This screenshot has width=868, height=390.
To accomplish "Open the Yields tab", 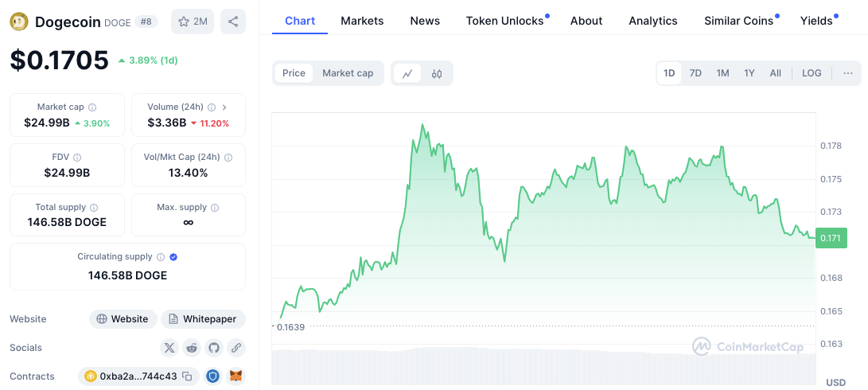I will point(816,21).
